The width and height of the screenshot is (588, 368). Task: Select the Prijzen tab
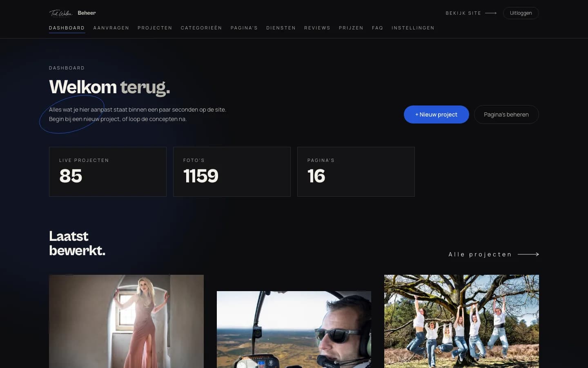click(x=351, y=28)
